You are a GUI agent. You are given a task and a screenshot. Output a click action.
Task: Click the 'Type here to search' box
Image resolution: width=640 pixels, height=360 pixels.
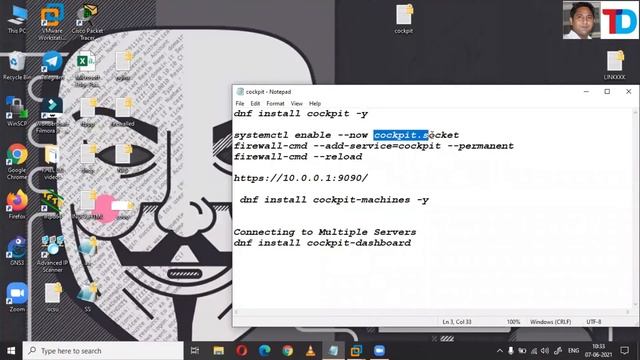[x=103, y=351]
